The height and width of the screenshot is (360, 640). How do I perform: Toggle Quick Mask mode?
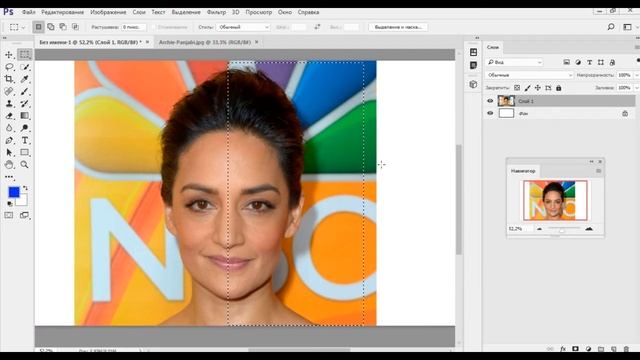coord(9,215)
